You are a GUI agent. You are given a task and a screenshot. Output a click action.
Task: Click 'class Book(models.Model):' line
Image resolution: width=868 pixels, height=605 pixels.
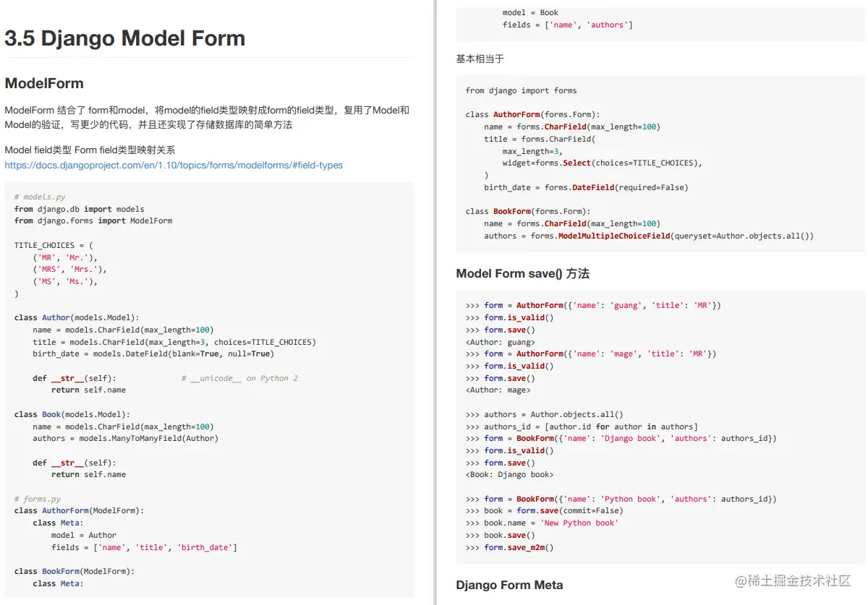(72, 414)
